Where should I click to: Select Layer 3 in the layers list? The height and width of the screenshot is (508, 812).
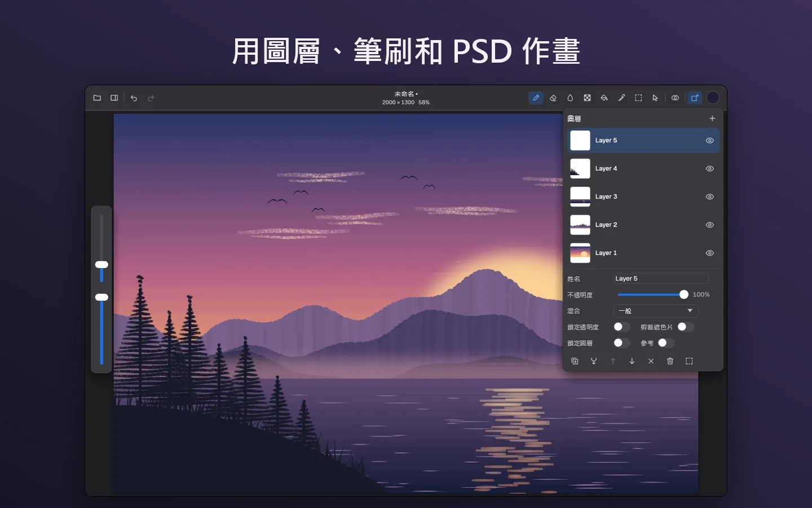coord(643,197)
